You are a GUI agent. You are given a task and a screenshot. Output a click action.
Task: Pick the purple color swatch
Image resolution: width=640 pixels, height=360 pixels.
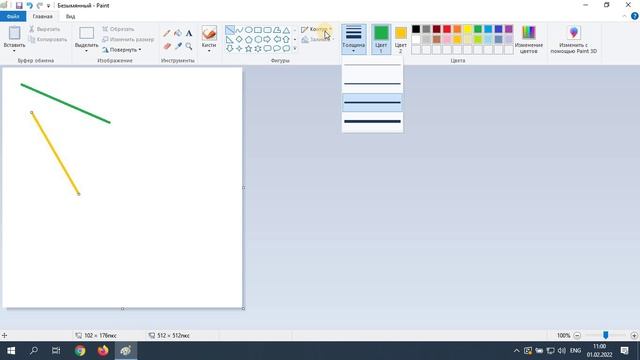[509, 29]
